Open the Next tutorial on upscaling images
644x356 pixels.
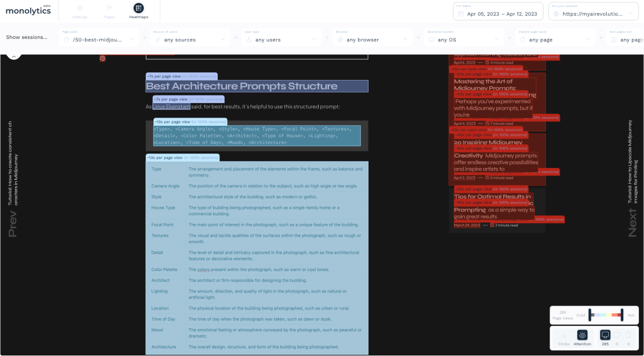pyautogui.click(x=632, y=179)
